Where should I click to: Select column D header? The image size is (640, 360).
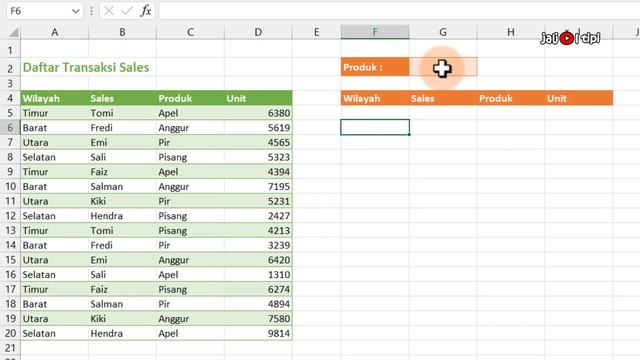coord(258,32)
